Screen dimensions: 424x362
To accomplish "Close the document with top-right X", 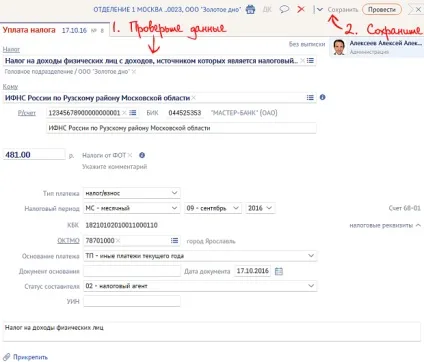I will point(418,10).
